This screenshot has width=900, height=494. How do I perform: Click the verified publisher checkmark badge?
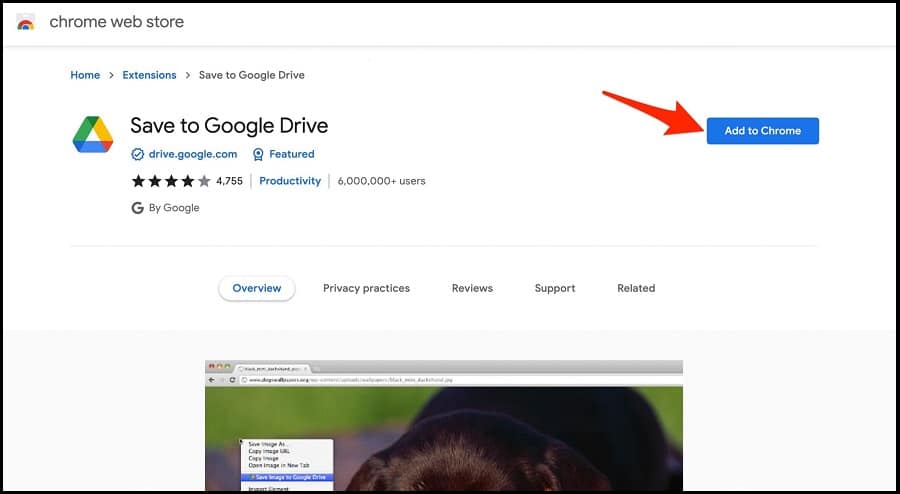[137, 154]
